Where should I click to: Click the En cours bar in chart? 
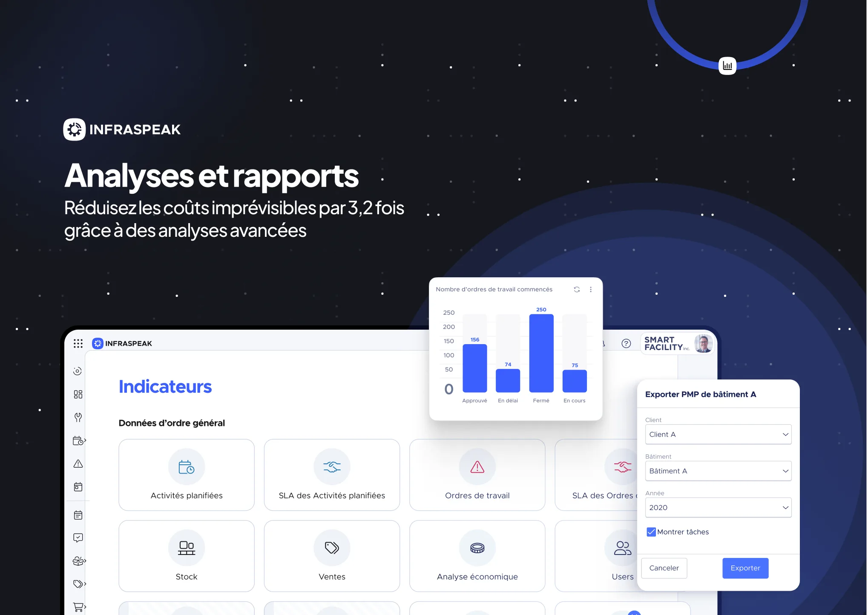point(575,381)
